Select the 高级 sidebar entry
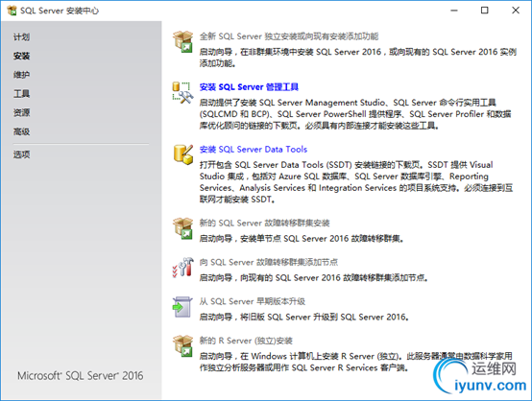 click(x=21, y=131)
